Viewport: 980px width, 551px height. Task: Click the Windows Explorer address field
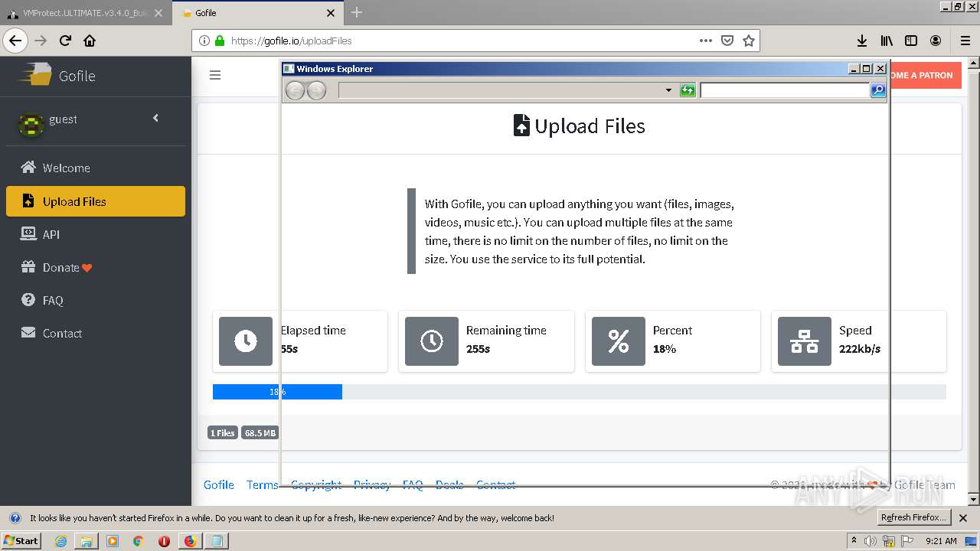[x=501, y=90]
